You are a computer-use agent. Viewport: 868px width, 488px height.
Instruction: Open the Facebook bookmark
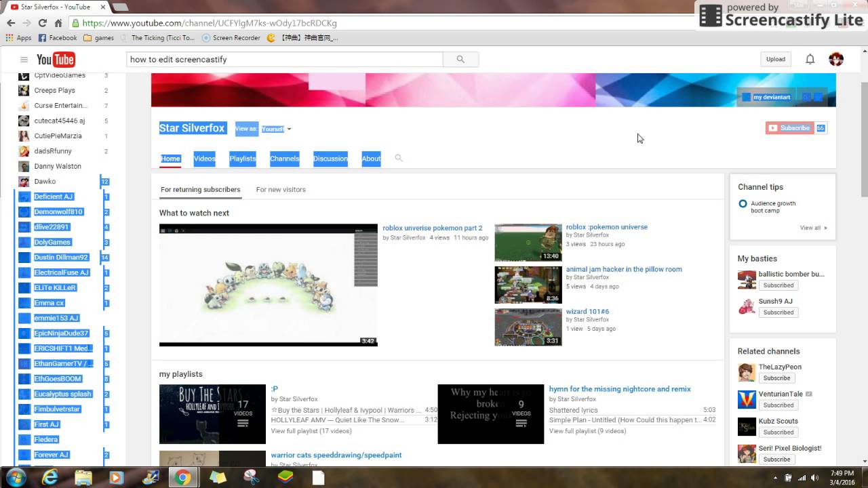pos(58,38)
